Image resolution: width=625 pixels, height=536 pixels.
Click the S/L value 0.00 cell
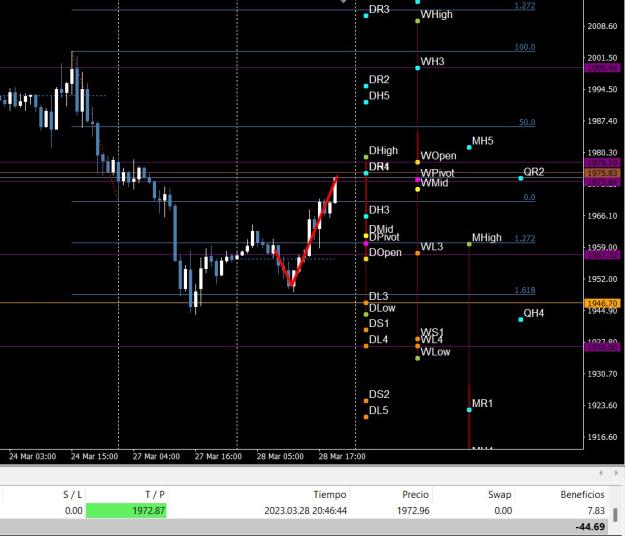[x=74, y=510]
